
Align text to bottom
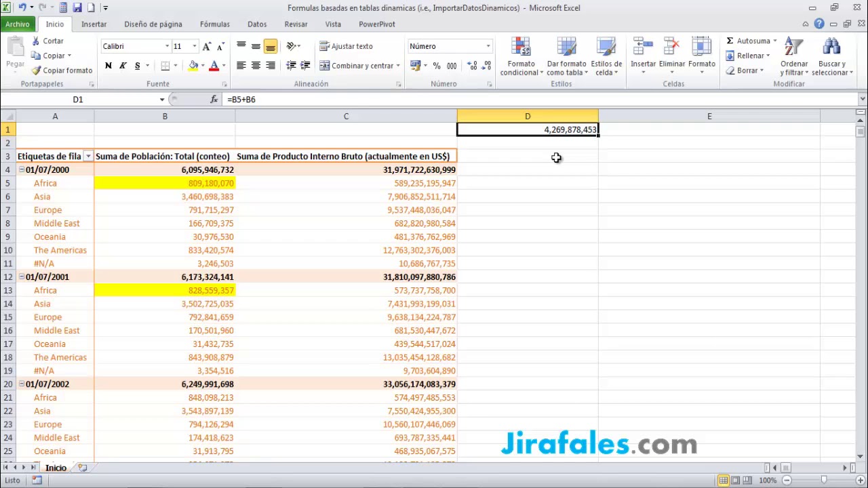271,46
